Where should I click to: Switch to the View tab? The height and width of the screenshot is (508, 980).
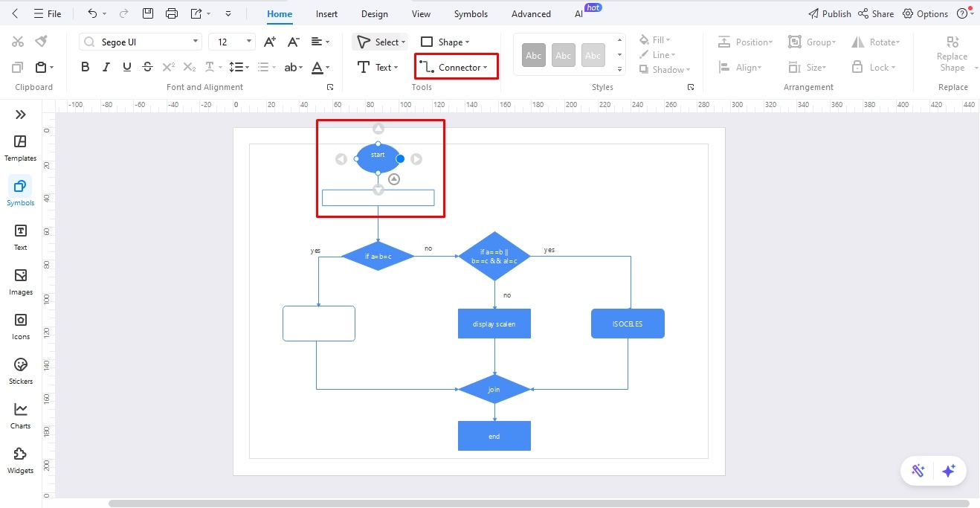point(421,13)
